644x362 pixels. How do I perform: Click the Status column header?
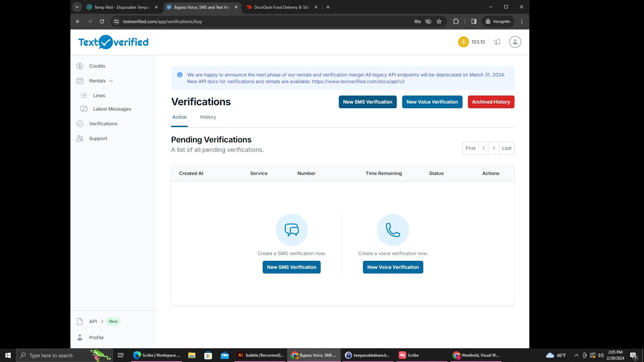pos(436,173)
